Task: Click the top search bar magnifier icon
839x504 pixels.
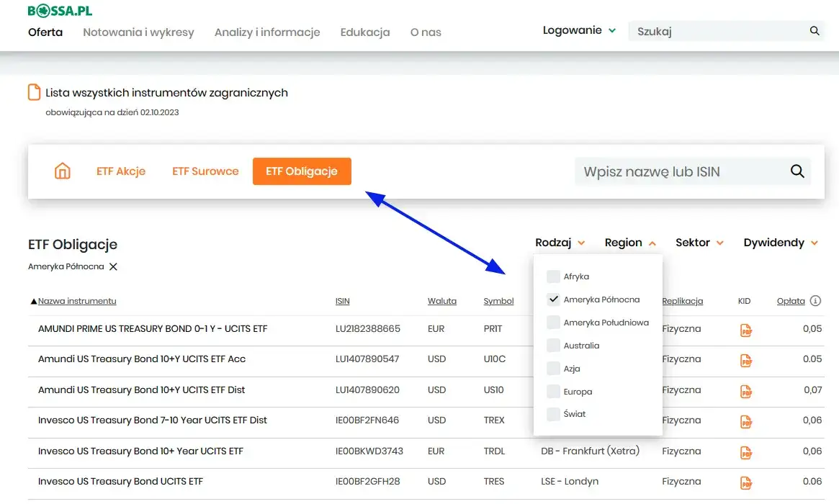Action: pyautogui.click(x=815, y=31)
